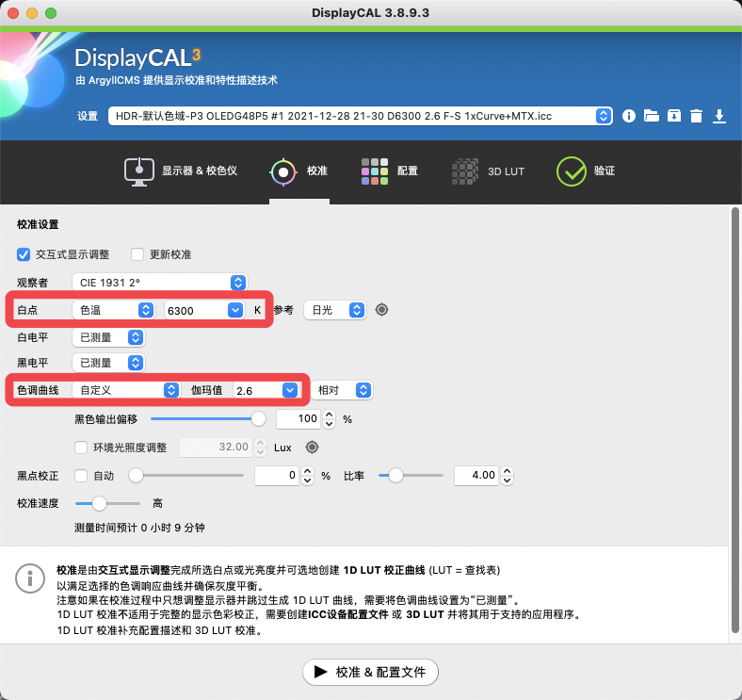The height and width of the screenshot is (700, 742).
Task: Click the 黑点校正 percent stepper arrows
Action: coord(308,476)
